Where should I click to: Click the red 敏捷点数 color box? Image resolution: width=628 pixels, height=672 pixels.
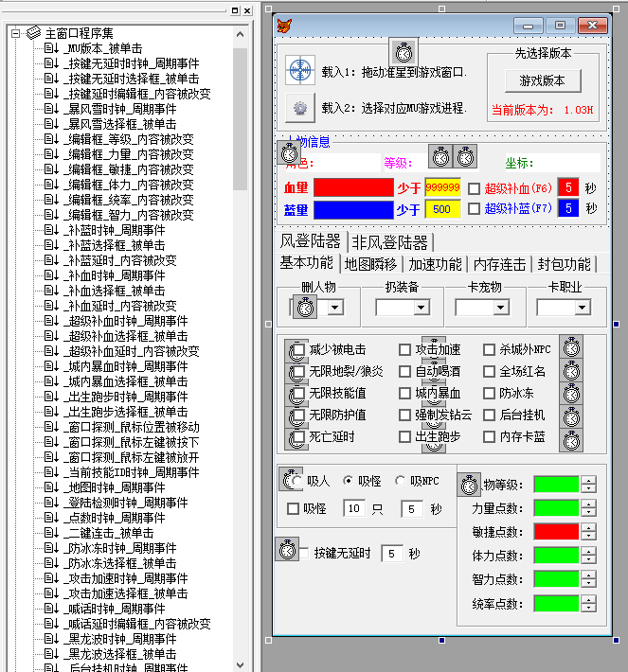(556, 532)
